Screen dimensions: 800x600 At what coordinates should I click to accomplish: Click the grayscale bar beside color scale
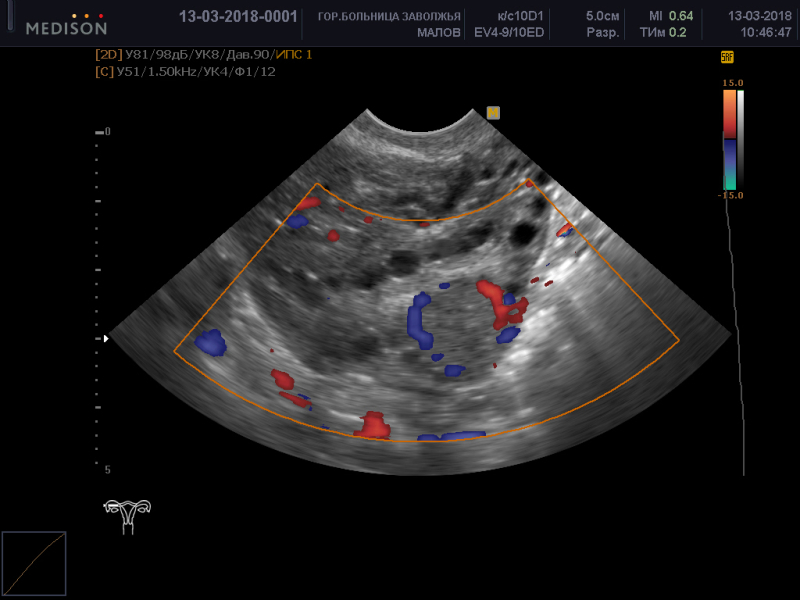pos(740,140)
